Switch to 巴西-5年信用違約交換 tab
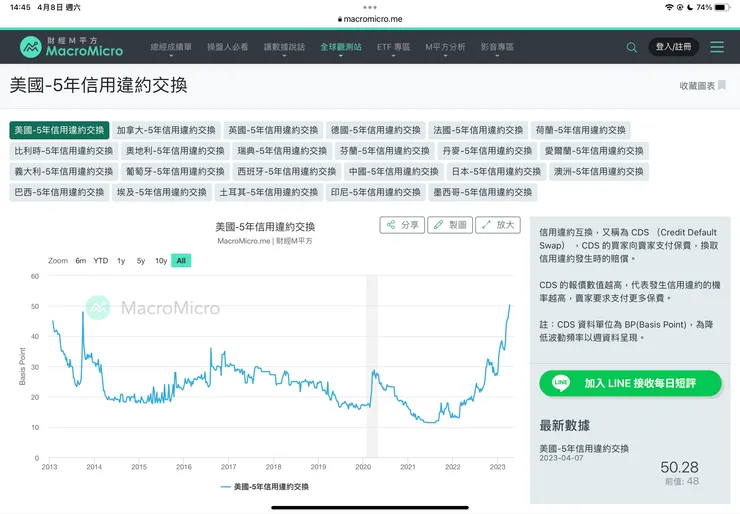The height and width of the screenshot is (514, 740). point(59,193)
